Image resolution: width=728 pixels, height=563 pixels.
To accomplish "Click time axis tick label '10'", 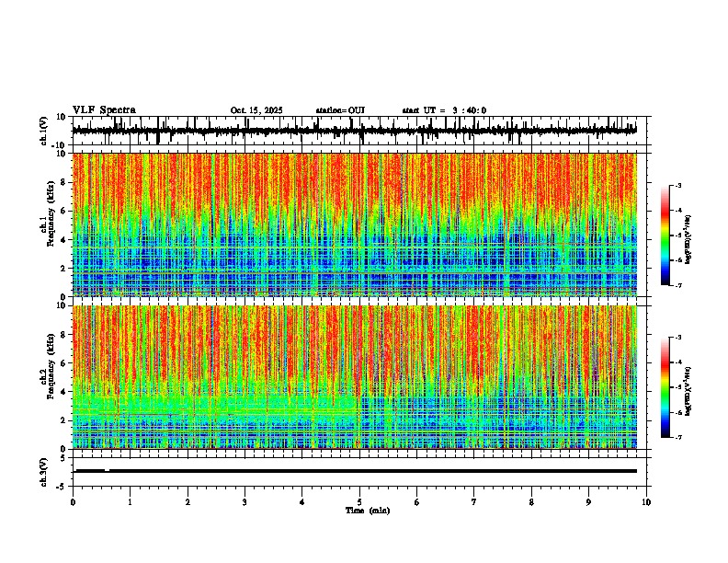I will click(646, 502).
